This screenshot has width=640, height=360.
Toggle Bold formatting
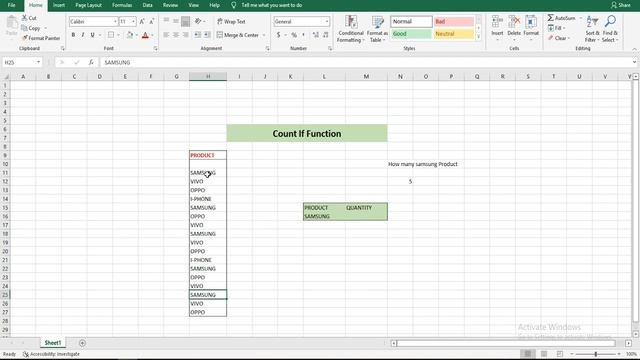click(x=73, y=35)
